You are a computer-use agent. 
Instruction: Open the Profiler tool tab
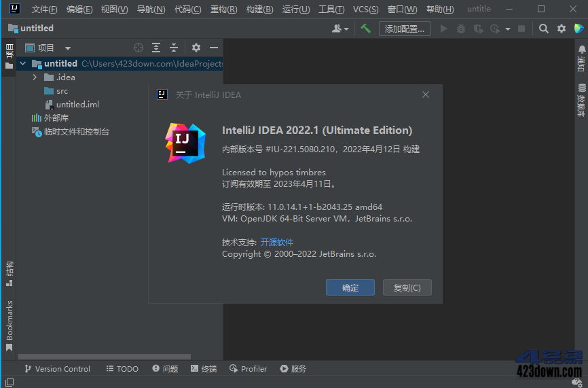tap(249, 369)
